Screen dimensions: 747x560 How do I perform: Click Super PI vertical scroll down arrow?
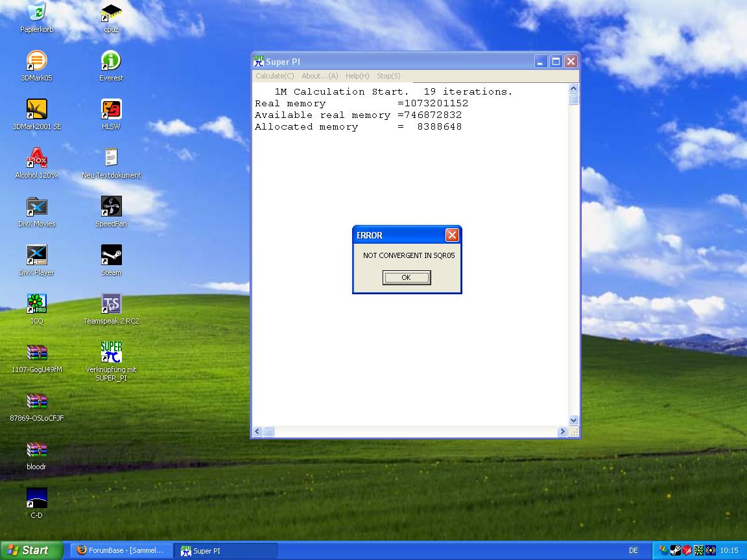(x=574, y=421)
